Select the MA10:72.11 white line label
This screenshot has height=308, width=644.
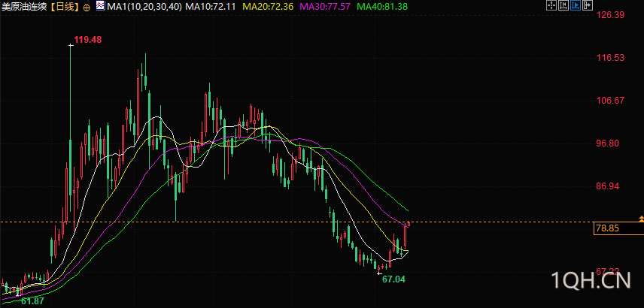pos(211,7)
